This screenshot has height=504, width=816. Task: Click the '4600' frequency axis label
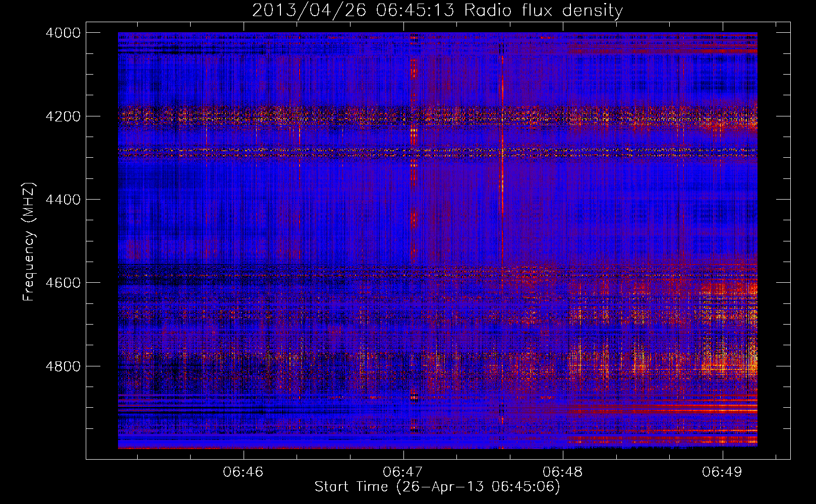[63, 283]
